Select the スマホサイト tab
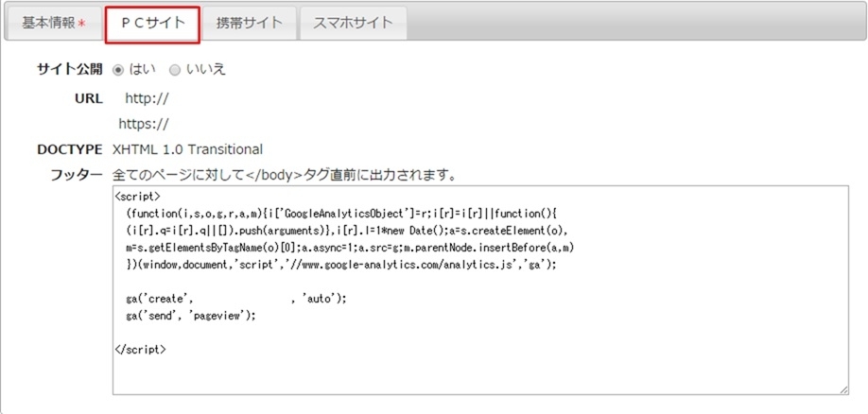868x414 pixels. coord(354,24)
